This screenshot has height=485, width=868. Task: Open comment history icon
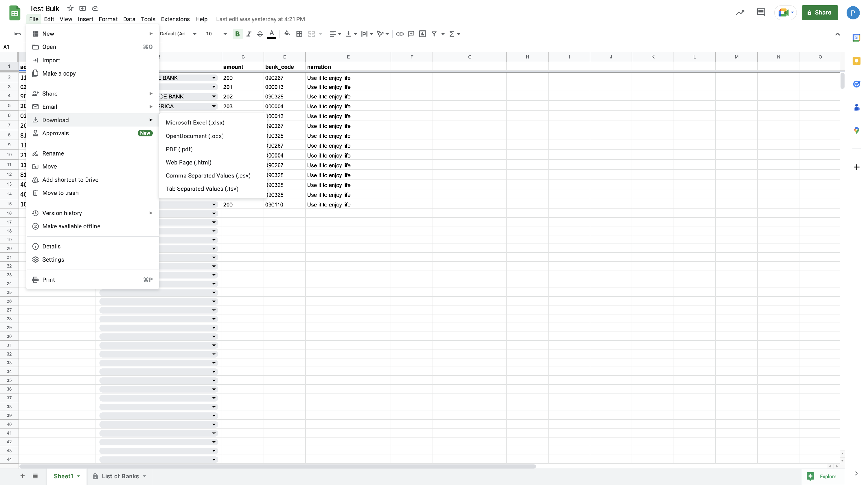tap(760, 12)
